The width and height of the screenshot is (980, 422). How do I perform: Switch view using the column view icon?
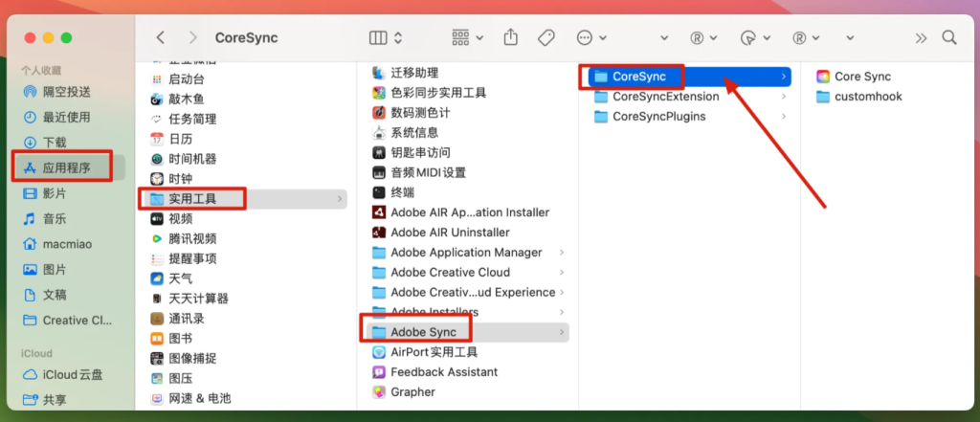(x=378, y=37)
